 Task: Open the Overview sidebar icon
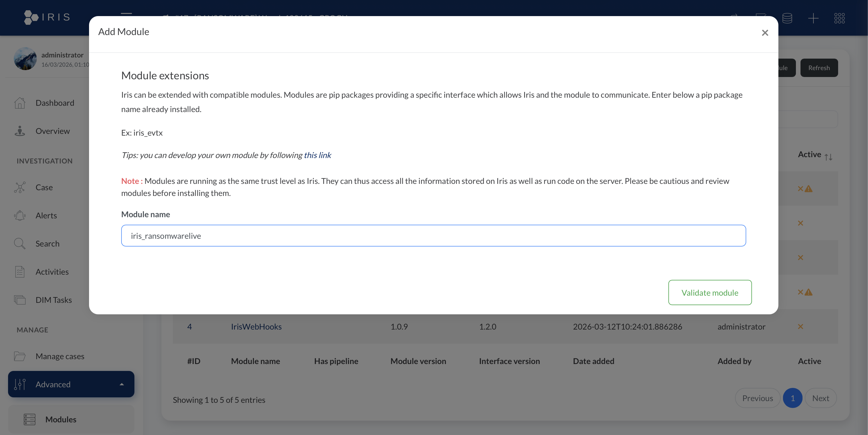click(x=20, y=131)
